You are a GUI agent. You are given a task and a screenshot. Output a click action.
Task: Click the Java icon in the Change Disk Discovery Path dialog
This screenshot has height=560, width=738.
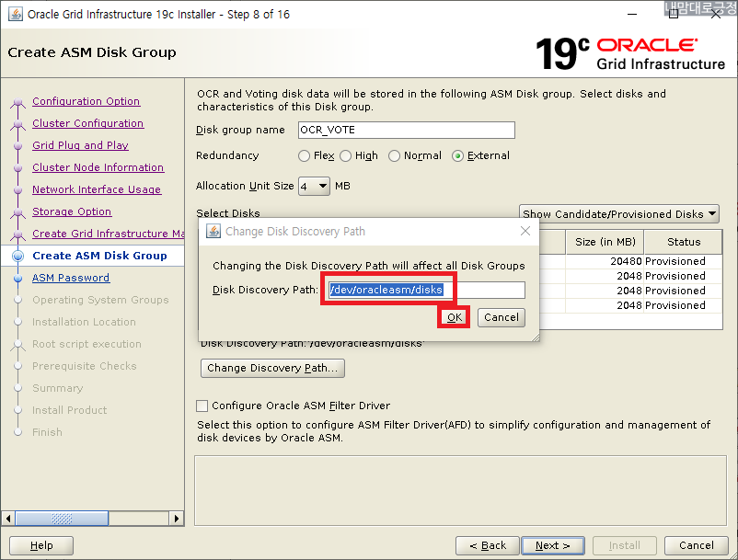(213, 231)
